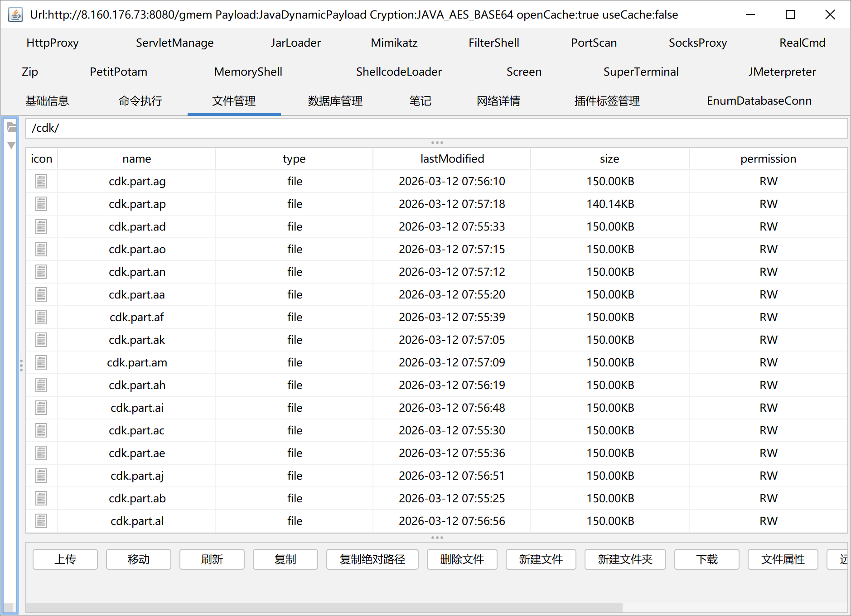Viewport: 851px width, 616px height.
Task: Click the 删除文件 button
Action: 462,559
